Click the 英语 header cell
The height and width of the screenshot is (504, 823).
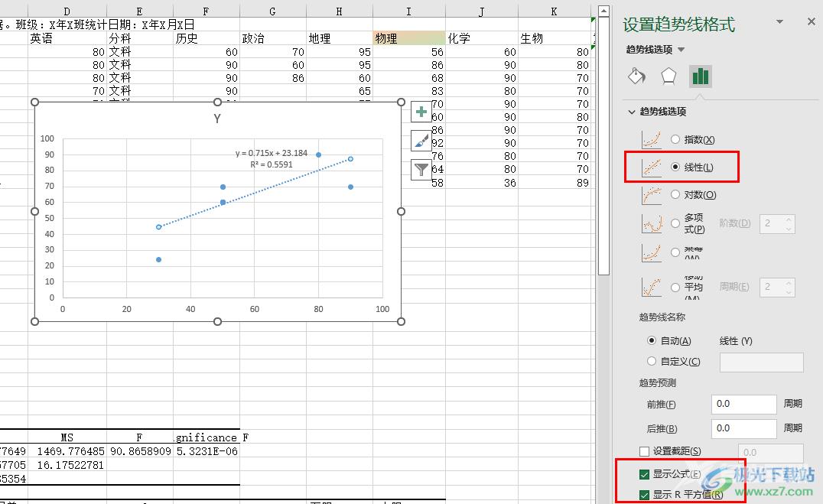pos(67,38)
